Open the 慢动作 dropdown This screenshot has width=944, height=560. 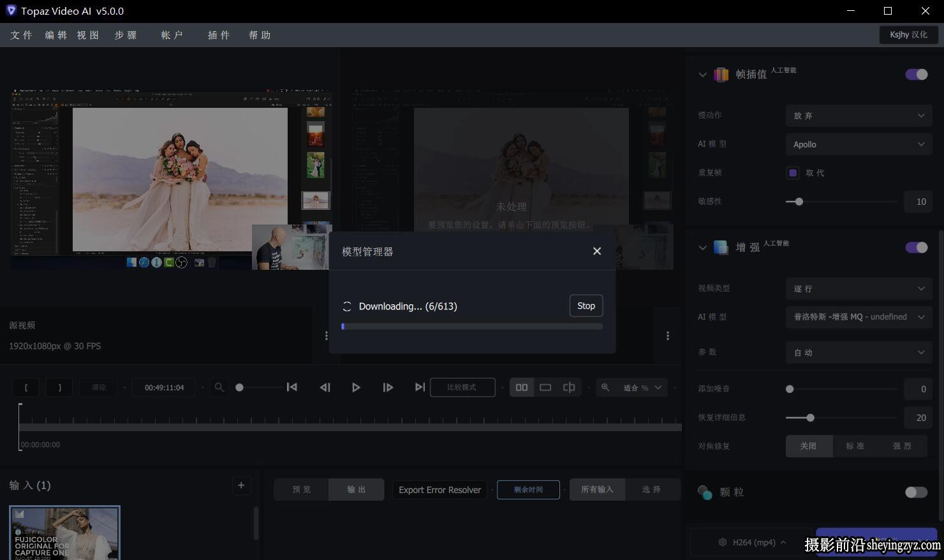[859, 115]
